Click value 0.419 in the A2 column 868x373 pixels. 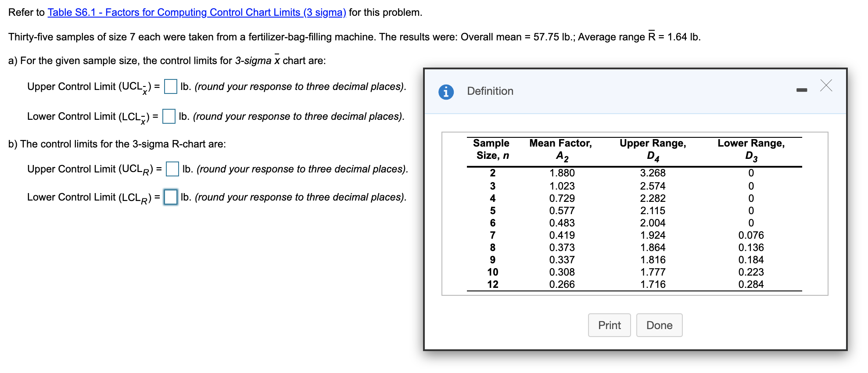tap(562, 235)
